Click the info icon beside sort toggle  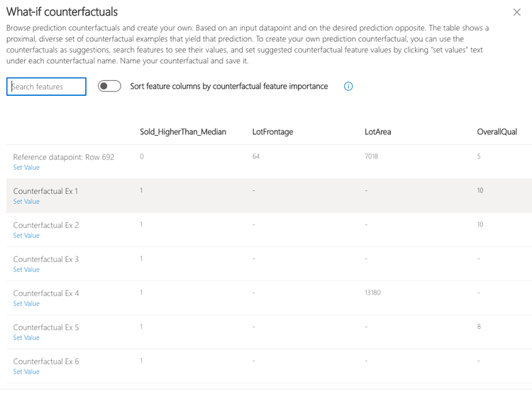[x=348, y=87]
